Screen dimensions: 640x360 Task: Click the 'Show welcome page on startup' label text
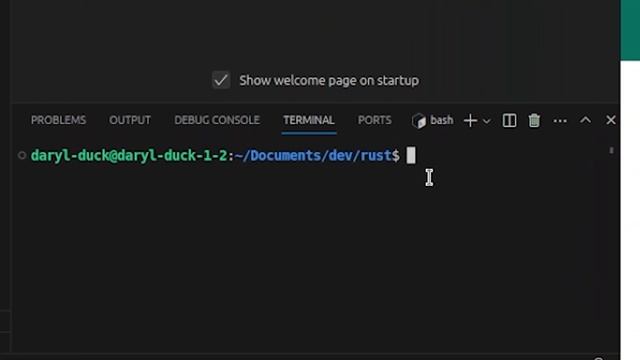[x=329, y=81]
